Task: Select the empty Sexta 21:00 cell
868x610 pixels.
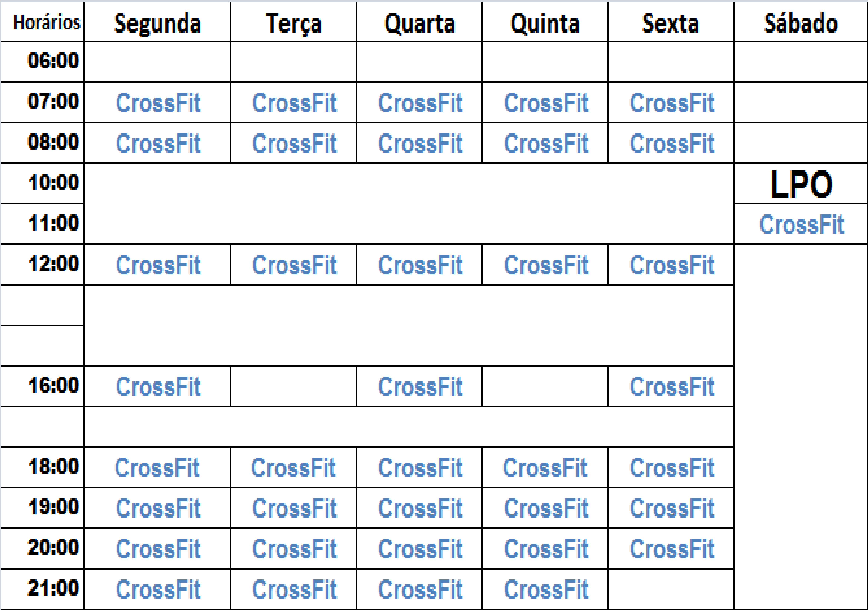Action: point(671,589)
